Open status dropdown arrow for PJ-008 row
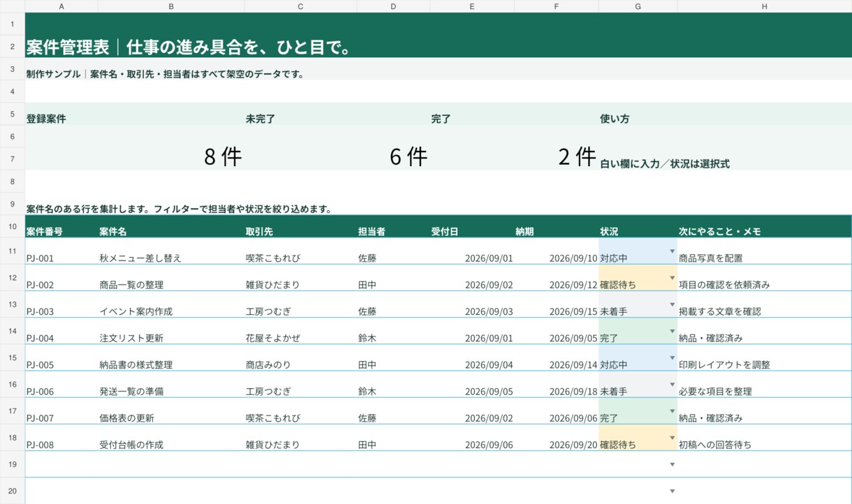The height and width of the screenshot is (504, 852). pos(672,437)
